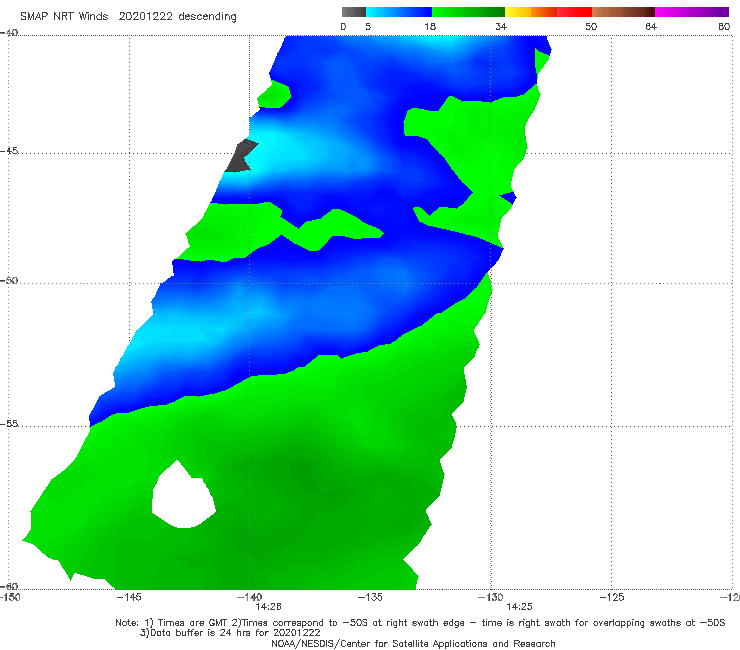740x650 pixels.
Task: Click the longitude label '-125'
Action: coord(611,597)
